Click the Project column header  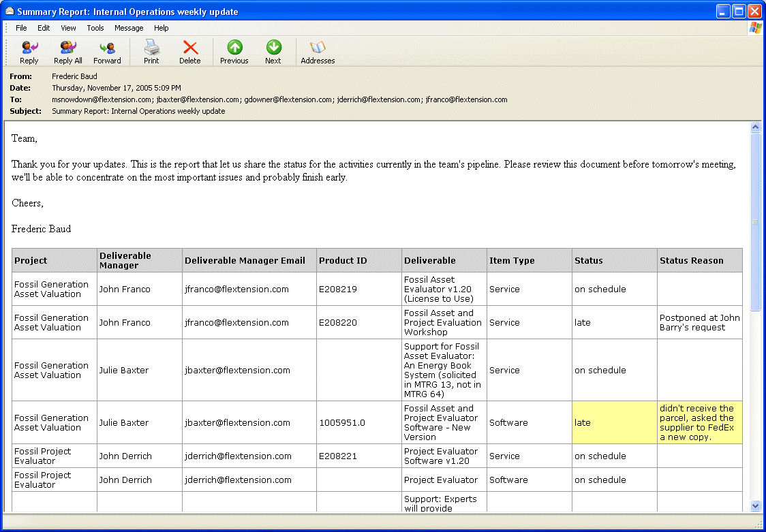55,261
